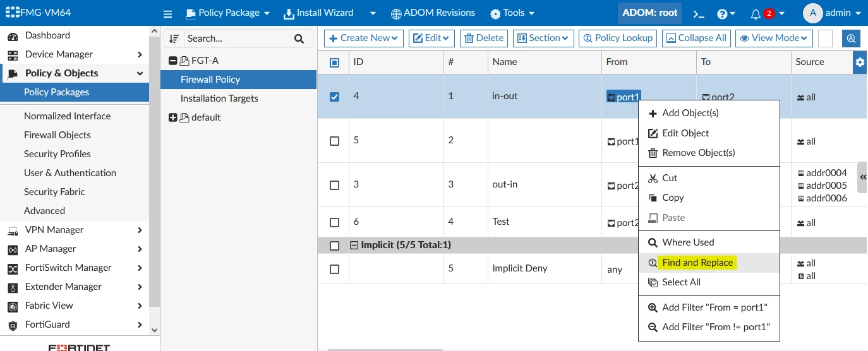The width and height of the screenshot is (868, 351).
Task: Open the Edit dropdown button
Action: (431, 39)
